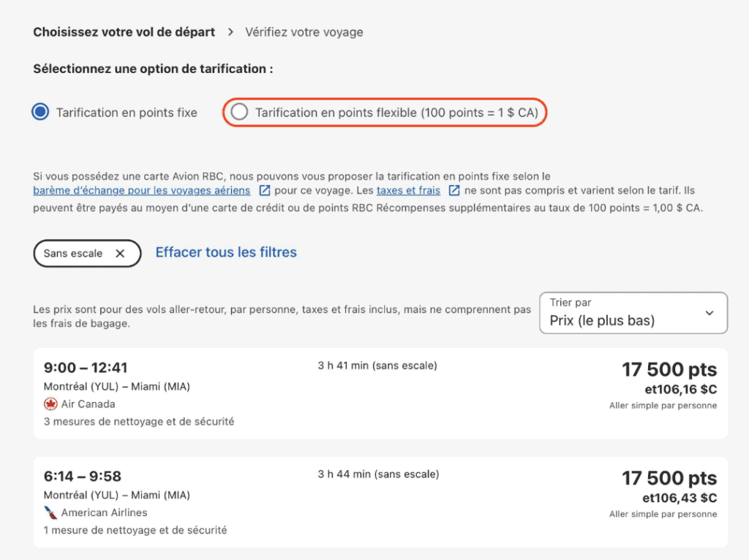Click 17 500 pts price for Air Canada flight
The height and width of the screenshot is (560, 749).
coord(669,370)
